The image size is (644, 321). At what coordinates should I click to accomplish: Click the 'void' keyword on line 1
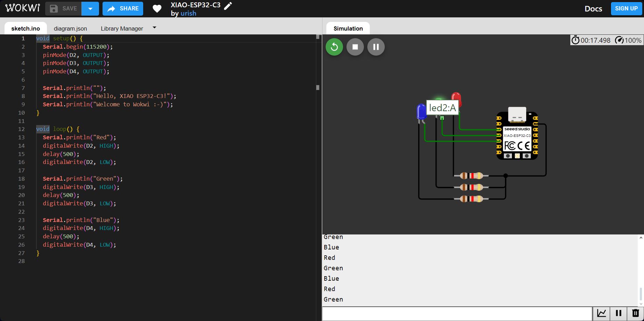pyautogui.click(x=43, y=38)
